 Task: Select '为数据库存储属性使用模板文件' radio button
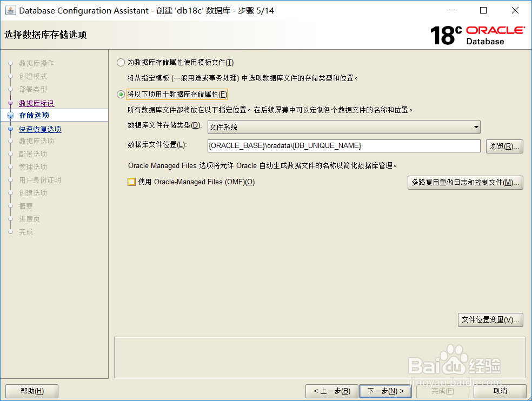coord(121,62)
